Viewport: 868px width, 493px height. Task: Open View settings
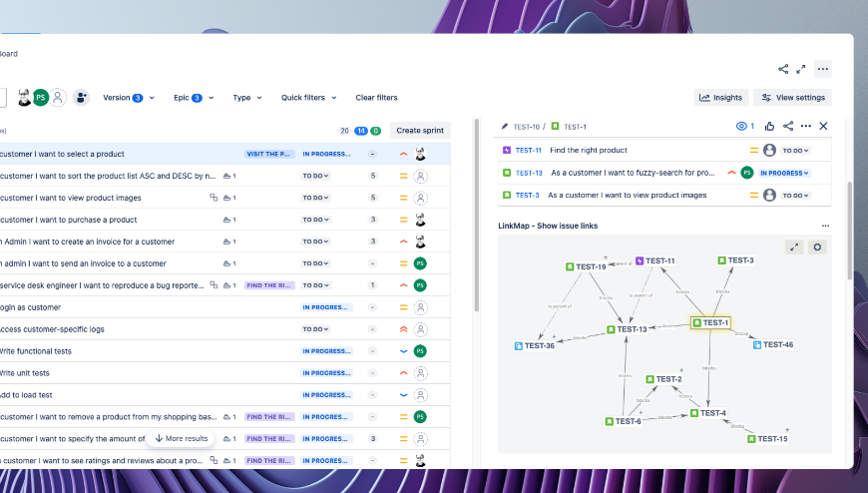coord(793,98)
